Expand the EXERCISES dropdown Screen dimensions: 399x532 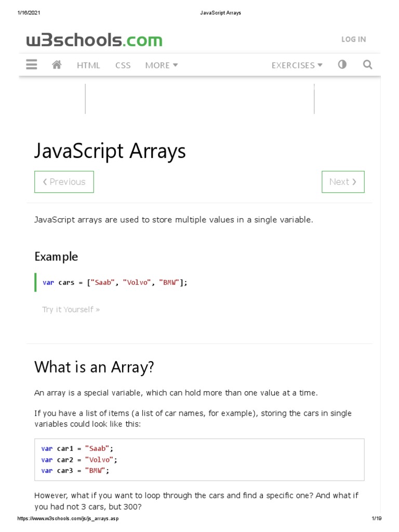(x=297, y=65)
